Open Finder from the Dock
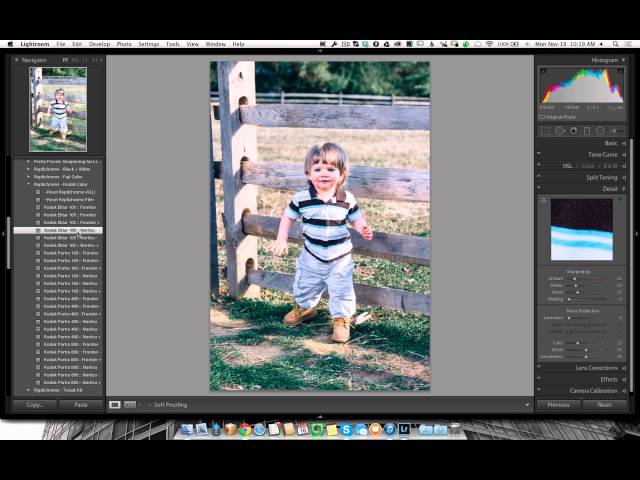 pyautogui.click(x=187, y=429)
